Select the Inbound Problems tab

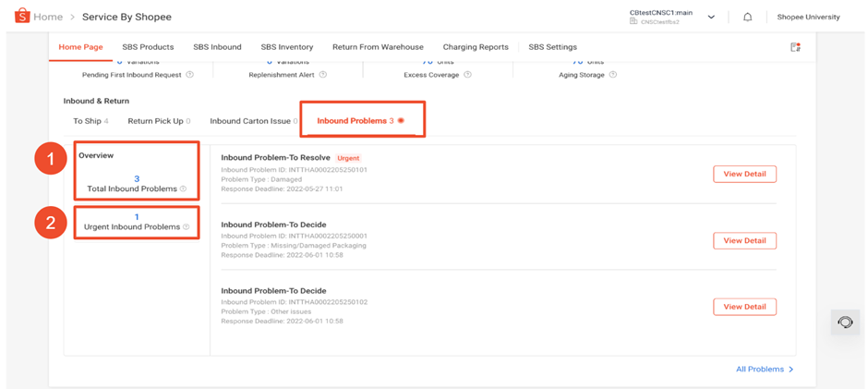point(360,121)
